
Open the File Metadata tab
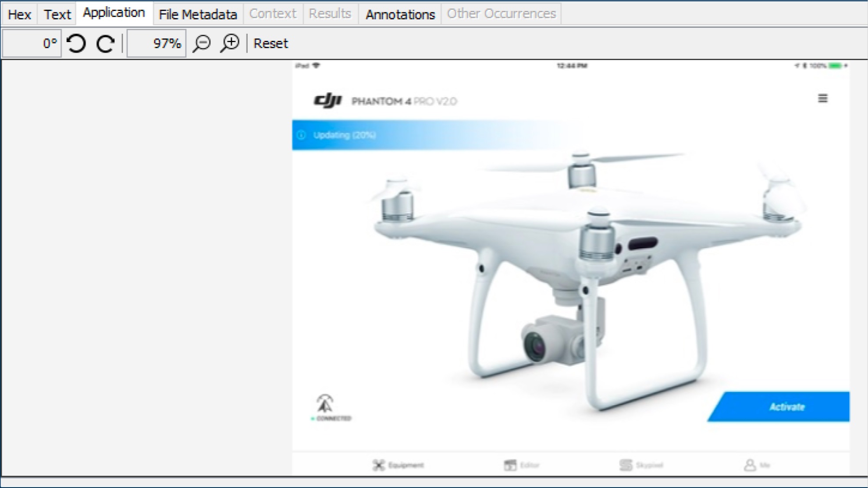(x=198, y=14)
